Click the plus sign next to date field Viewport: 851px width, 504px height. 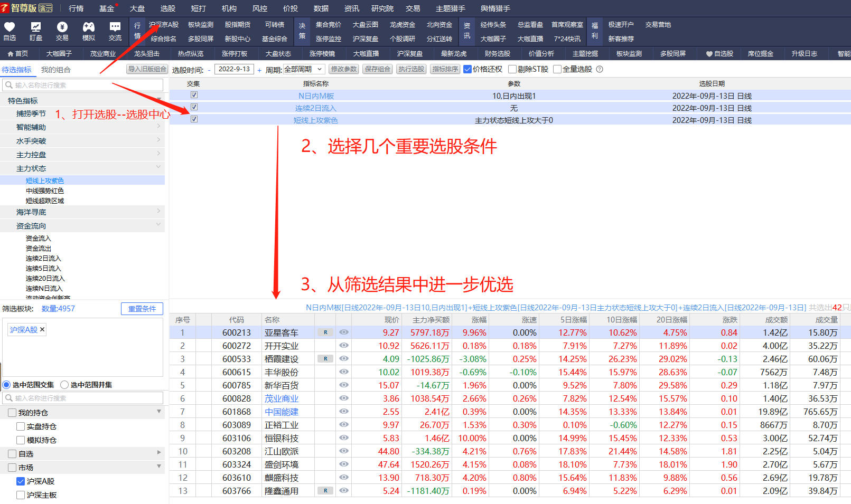point(259,70)
